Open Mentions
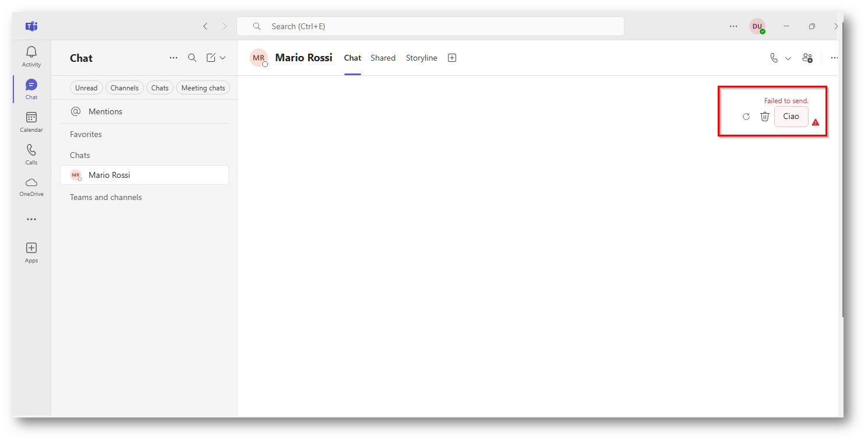Image resolution: width=868 pixels, height=442 pixels. tap(144, 111)
